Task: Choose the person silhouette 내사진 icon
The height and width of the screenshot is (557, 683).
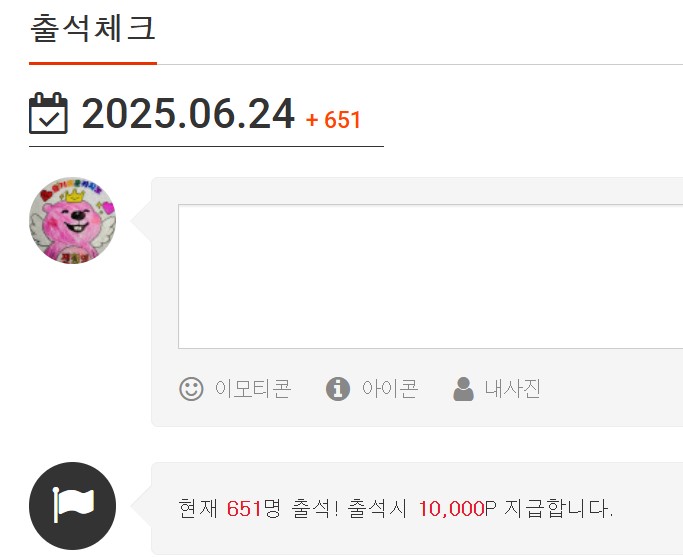Action: pyautogui.click(x=463, y=388)
